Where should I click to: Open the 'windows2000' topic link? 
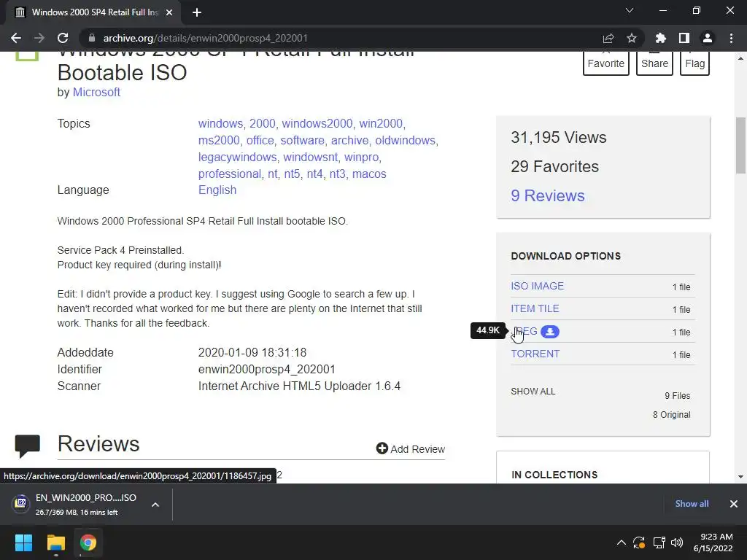pos(317,123)
